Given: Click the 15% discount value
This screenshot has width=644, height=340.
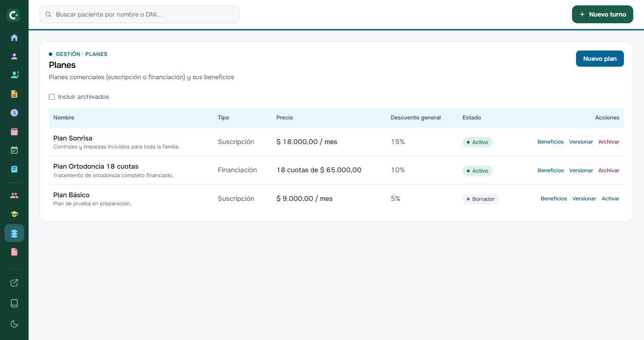Looking at the screenshot, I should [398, 142].
